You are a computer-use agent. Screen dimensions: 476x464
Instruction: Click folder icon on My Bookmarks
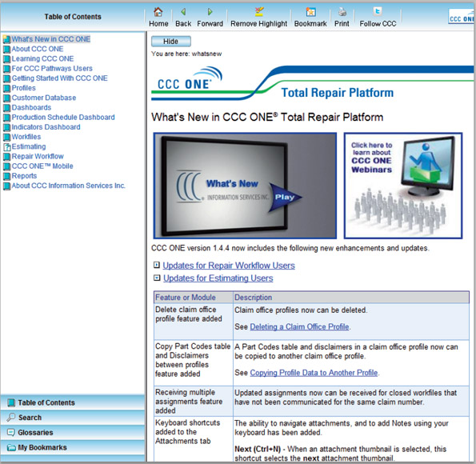(x=11, y=448)
